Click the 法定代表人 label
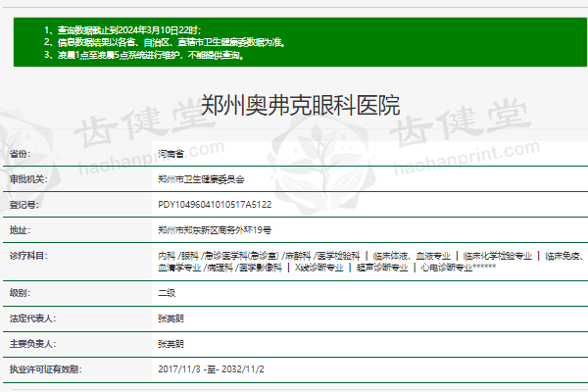 pyautogui.click(x=32, y=318)
